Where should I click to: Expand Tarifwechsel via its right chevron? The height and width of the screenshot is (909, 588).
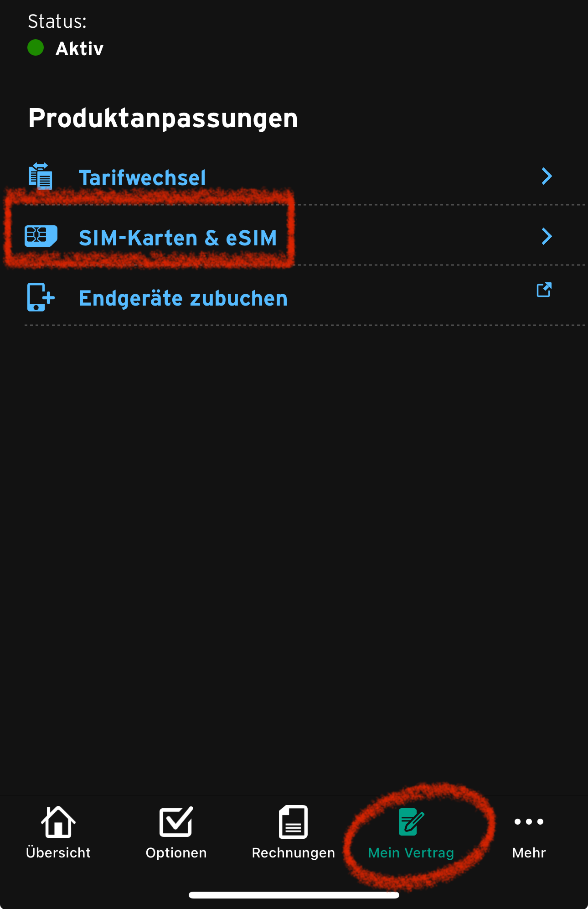click(547, 176)
